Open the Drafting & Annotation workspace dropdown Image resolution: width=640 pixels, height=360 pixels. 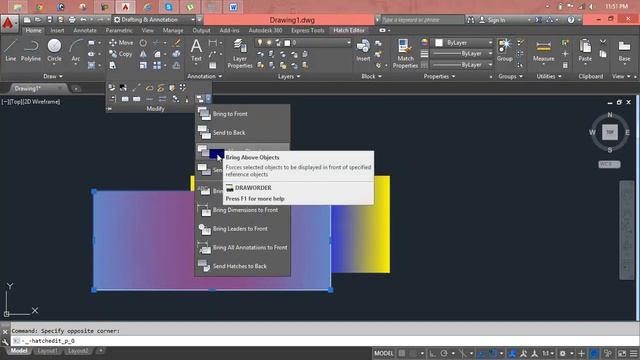[x=153, y=20]
